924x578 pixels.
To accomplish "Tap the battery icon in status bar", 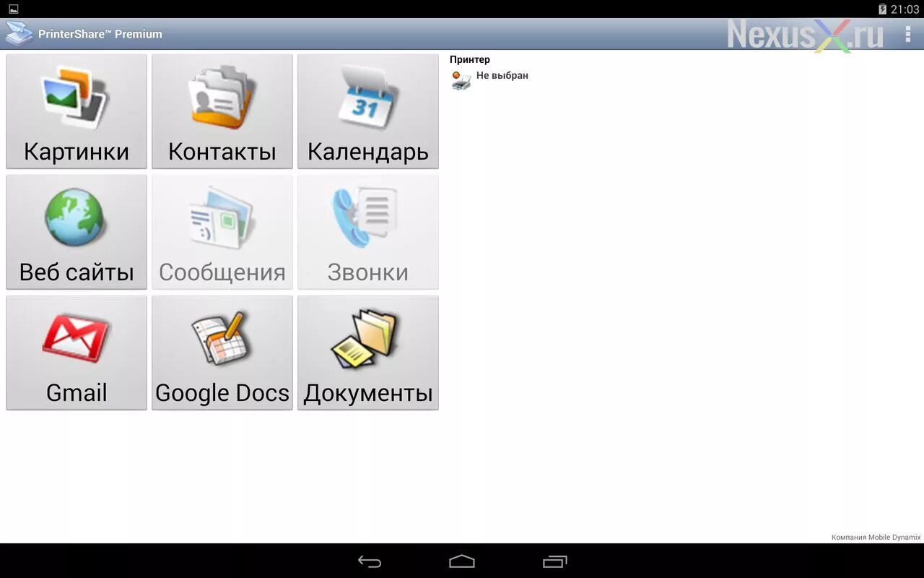I will [882, 9].
